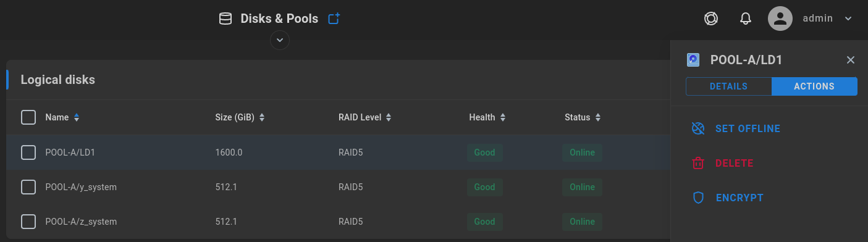The height and width of the screenshot is (242, 868).
Task: Open the admin account dropdown arrow
Action: [x=848, y=19]
